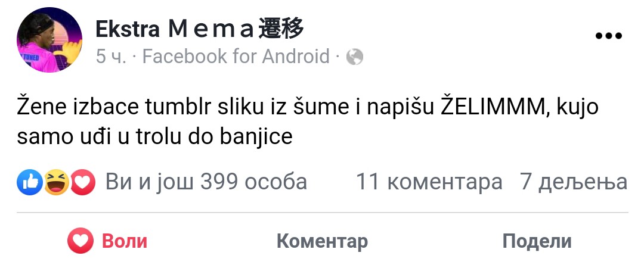Show who reacted: Ви и још 399 особа
The image size is (644, 268).
point(206,182)
